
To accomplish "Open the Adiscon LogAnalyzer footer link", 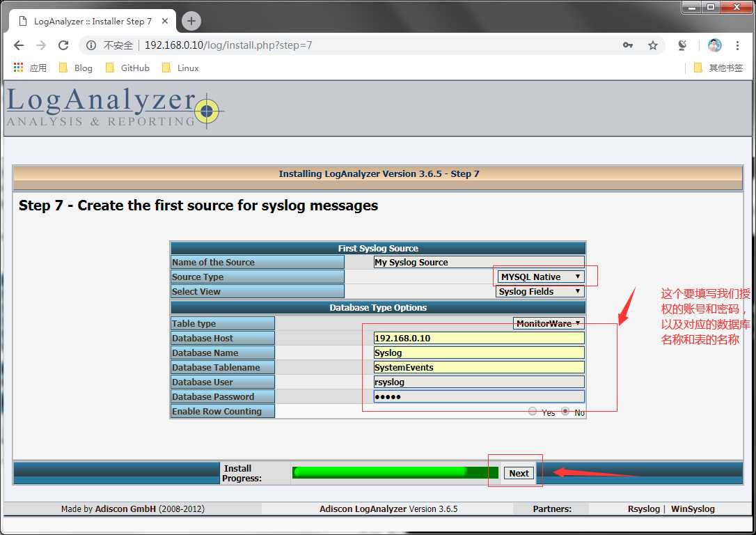I will (x=363, y=509).
